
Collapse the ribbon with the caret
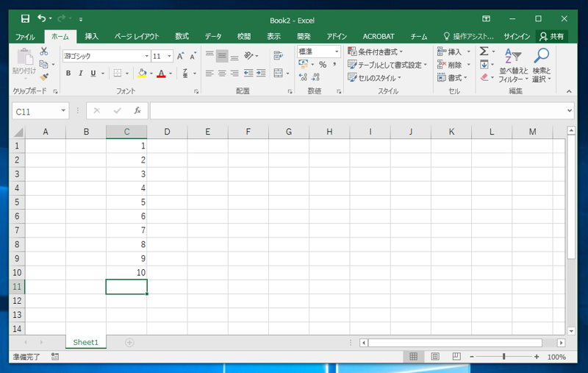pyautogui.click(x=569, y=91)
